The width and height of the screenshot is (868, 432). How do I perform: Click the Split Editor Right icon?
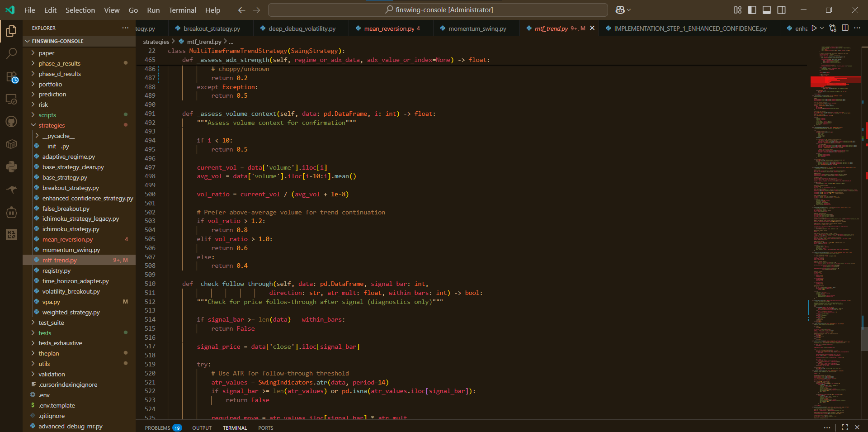pyautogui.click(x=845, y=28)
